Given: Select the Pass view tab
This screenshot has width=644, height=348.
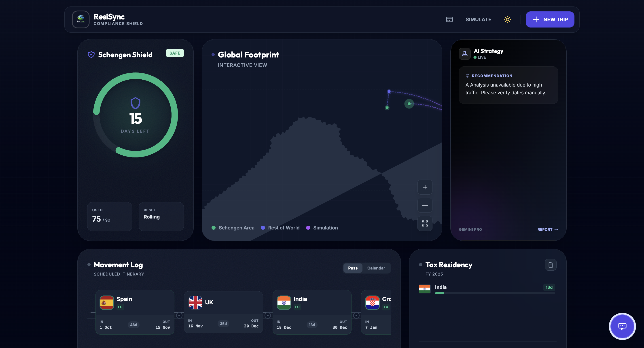Looking at the screenshot, I should coord(352,268).
